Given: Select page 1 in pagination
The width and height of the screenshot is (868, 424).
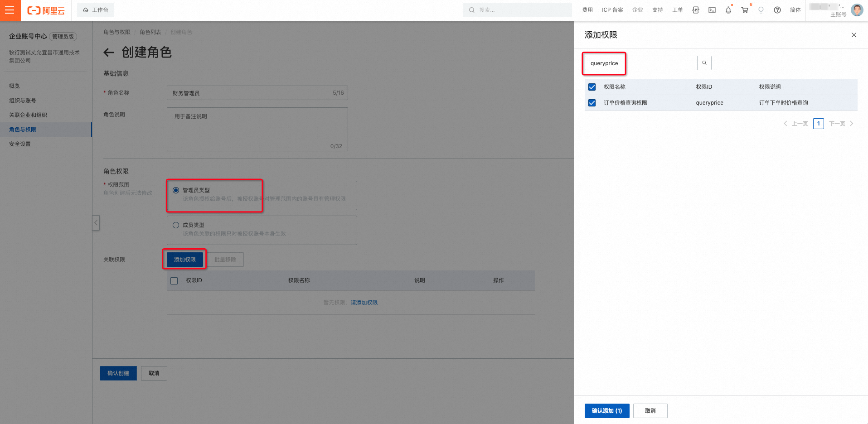Looking at the screenshot, I should click(819, 124).
